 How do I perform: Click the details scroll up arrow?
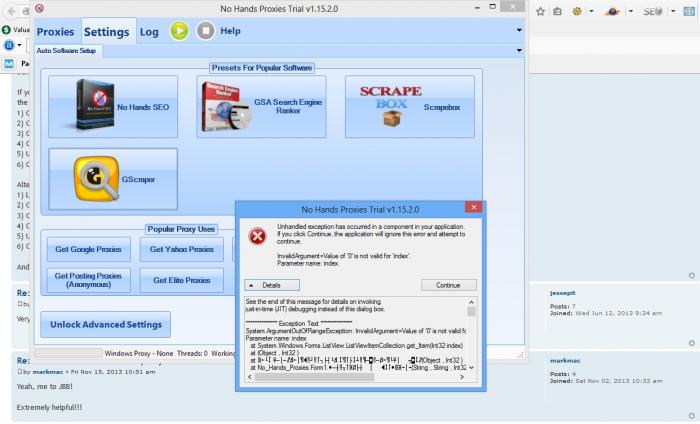471,302
